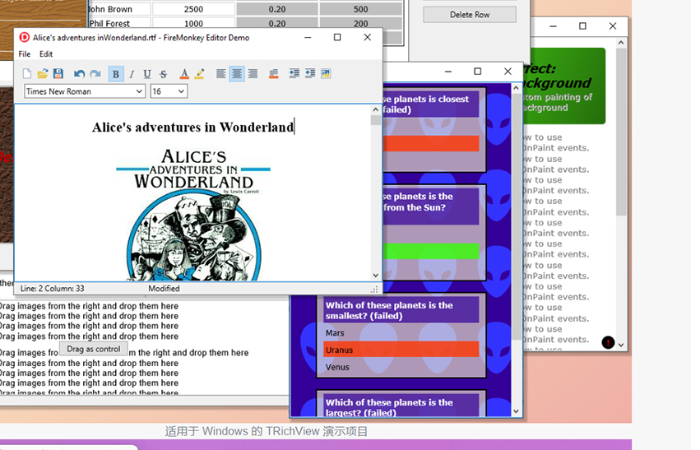This screenshot has height=450, width=700.
Task: Toggle Bold formatting
Action: (116, 74)
